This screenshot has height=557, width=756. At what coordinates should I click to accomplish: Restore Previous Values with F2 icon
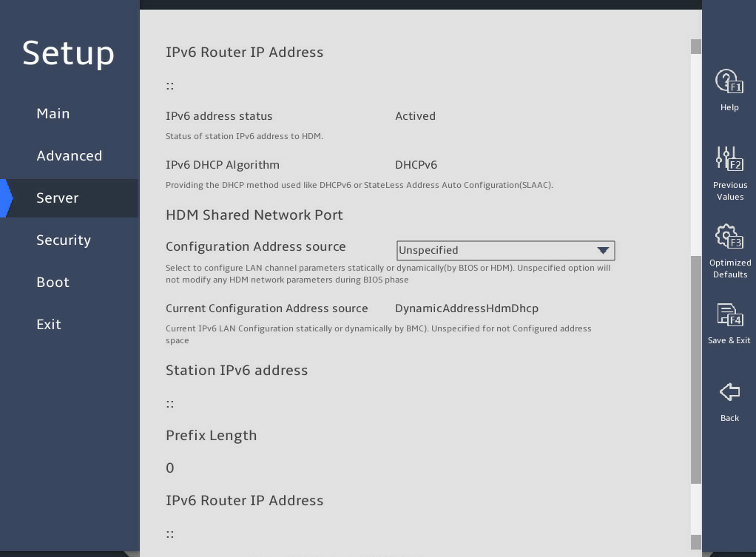point(729,158)
